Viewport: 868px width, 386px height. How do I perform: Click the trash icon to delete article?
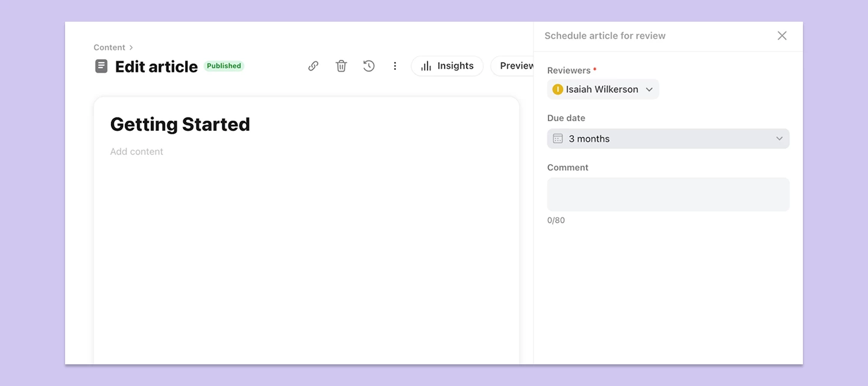[341, 66]
